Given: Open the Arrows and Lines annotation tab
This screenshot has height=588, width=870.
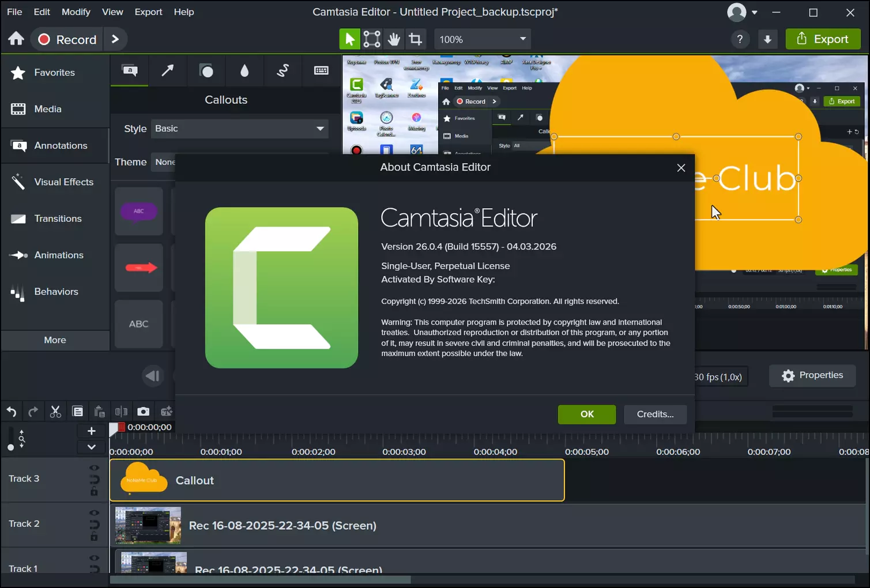Looking at the screenshot, I should (x=168, y=70).
